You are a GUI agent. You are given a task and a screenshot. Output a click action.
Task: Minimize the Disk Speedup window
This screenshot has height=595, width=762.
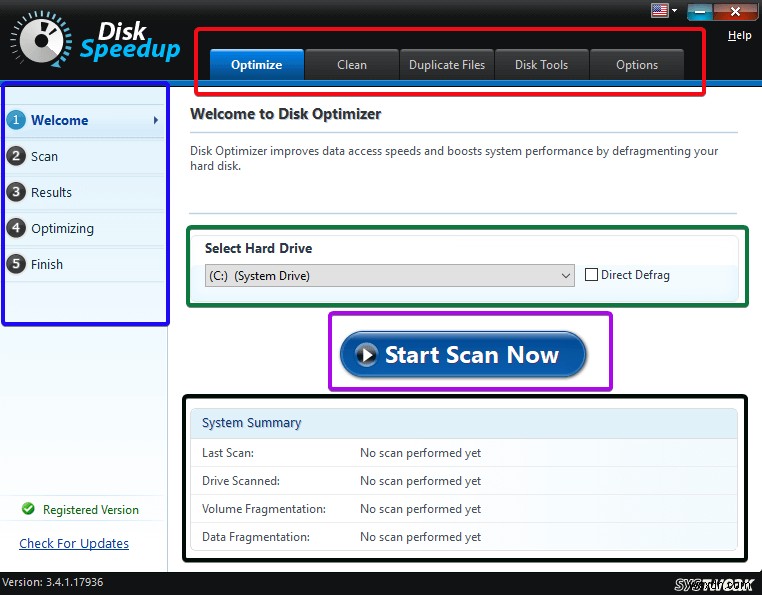click(700, 12)
